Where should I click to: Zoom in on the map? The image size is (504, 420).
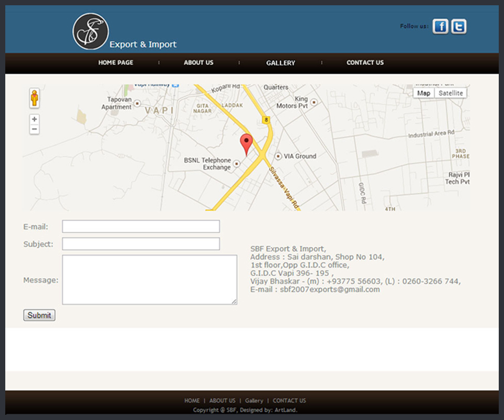pos(34,119)
